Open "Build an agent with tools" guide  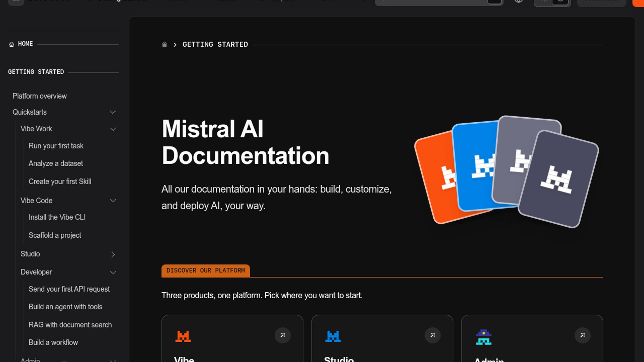click(x=65, y=307)
